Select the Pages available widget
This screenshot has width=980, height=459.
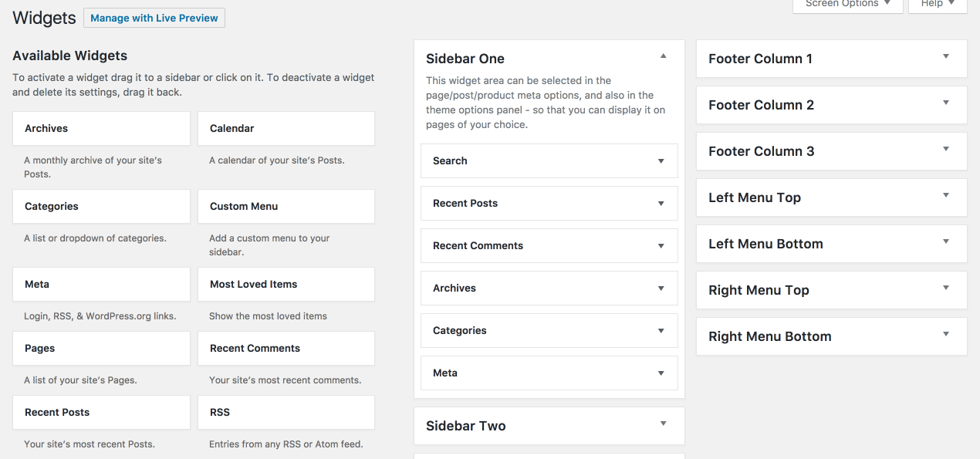pos(101,348)
